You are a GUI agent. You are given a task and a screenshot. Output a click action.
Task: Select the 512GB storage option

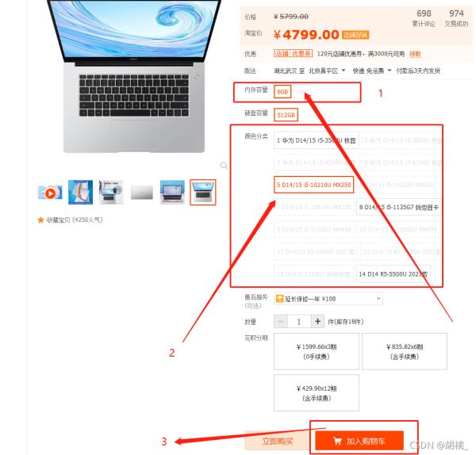tap(286, 115)
